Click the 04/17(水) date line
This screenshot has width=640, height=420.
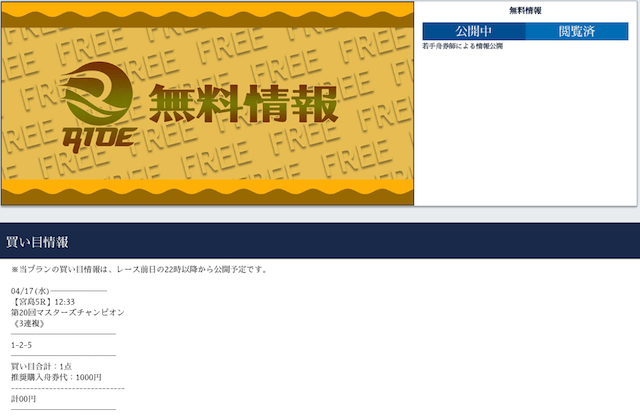click(x=31, y=291)
